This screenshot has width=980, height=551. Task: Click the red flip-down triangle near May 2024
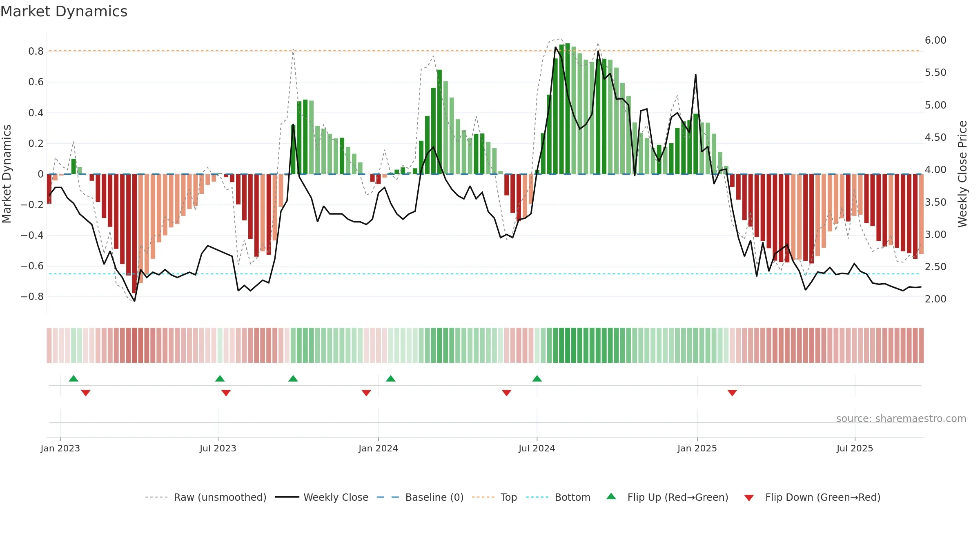[507, 393]
